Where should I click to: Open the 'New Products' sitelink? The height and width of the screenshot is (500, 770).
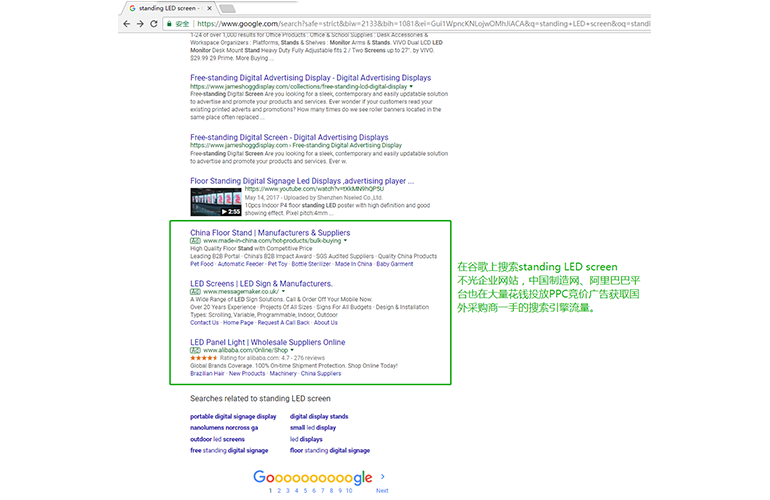click(247, 374)
